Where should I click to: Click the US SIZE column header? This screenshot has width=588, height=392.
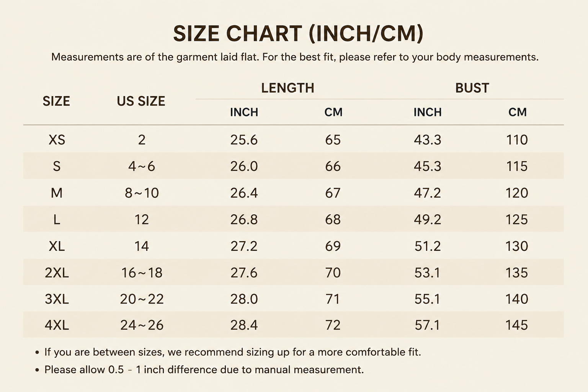click(x=141, y=101)
